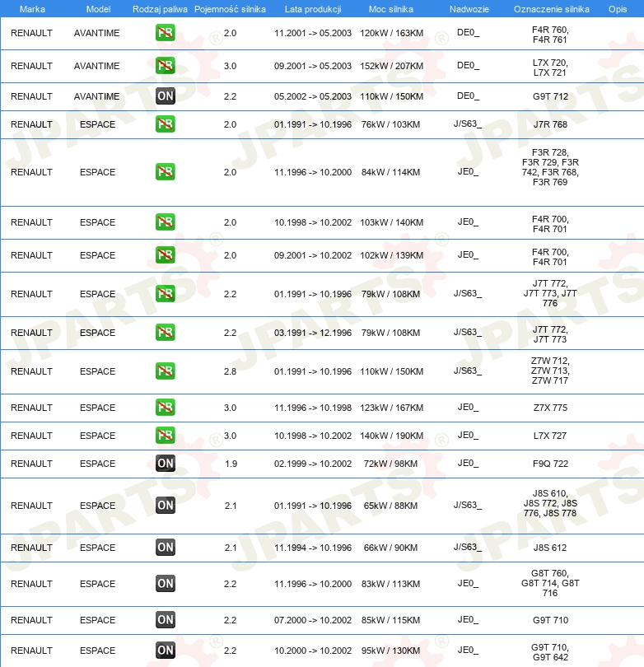This screenshot has height=667, width=644.
Task: Click diesel ON icon for Espace 95kW / 130KM
Action: pos(165,651)
